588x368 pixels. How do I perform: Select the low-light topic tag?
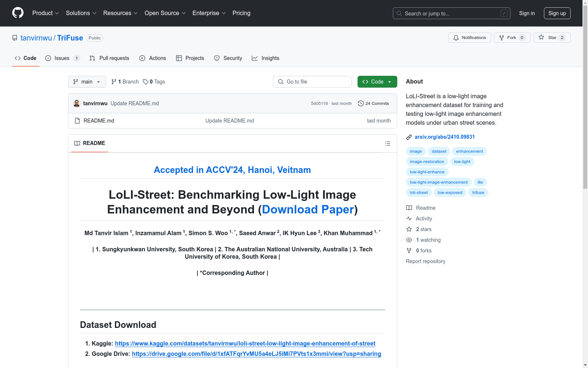click(462, 162)
